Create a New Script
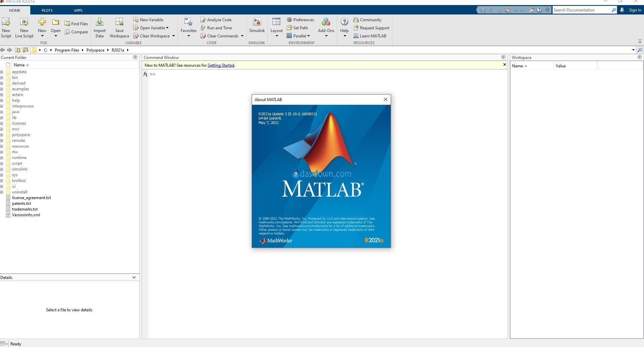The height and width of the screenshot is (347, 644). click(6, 28)
